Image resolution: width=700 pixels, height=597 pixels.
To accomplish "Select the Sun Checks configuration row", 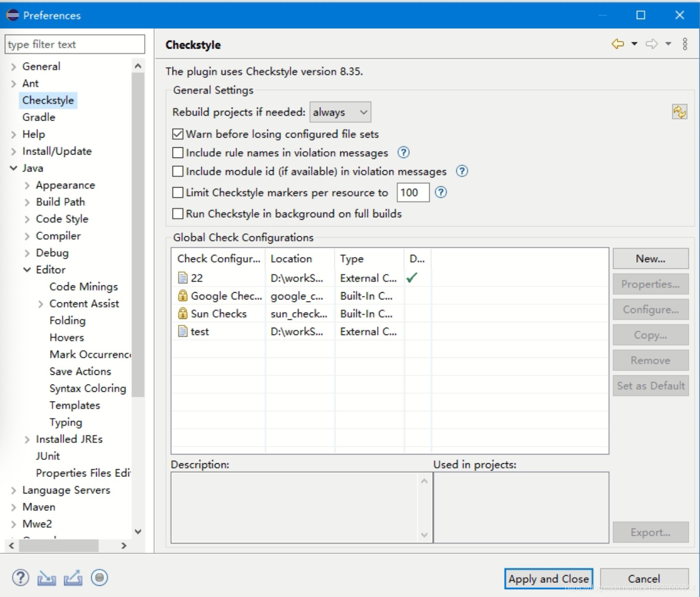I will 219,314.
